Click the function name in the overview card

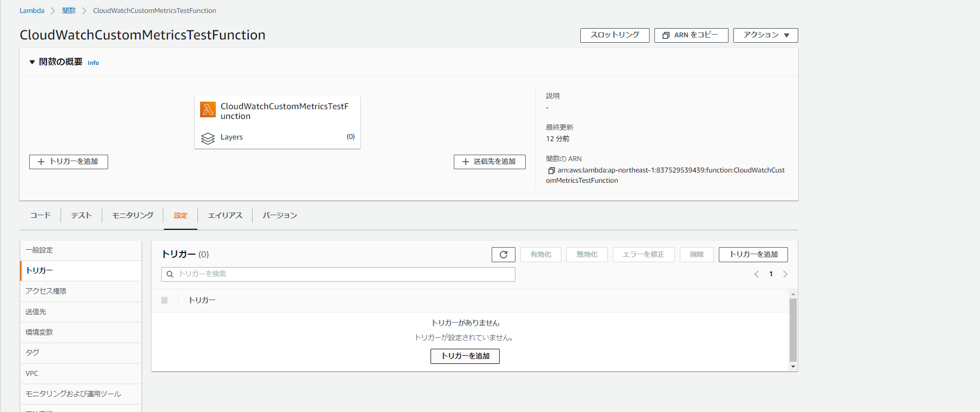click(x=284, y=111)
